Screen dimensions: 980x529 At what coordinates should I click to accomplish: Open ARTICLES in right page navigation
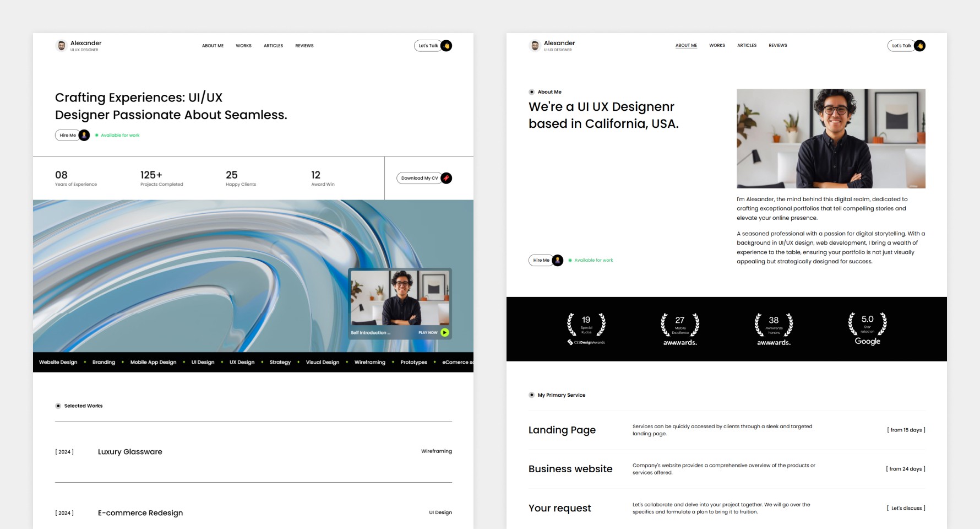(x=747, y=45)
